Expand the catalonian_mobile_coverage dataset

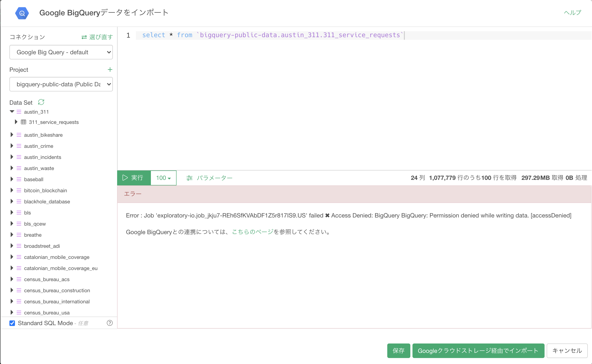click(12, 257)
